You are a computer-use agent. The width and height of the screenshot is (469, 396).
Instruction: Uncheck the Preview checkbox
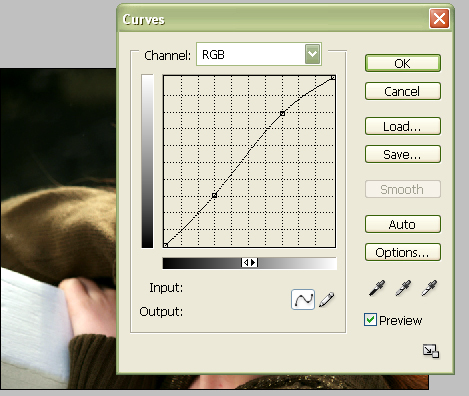370,320
